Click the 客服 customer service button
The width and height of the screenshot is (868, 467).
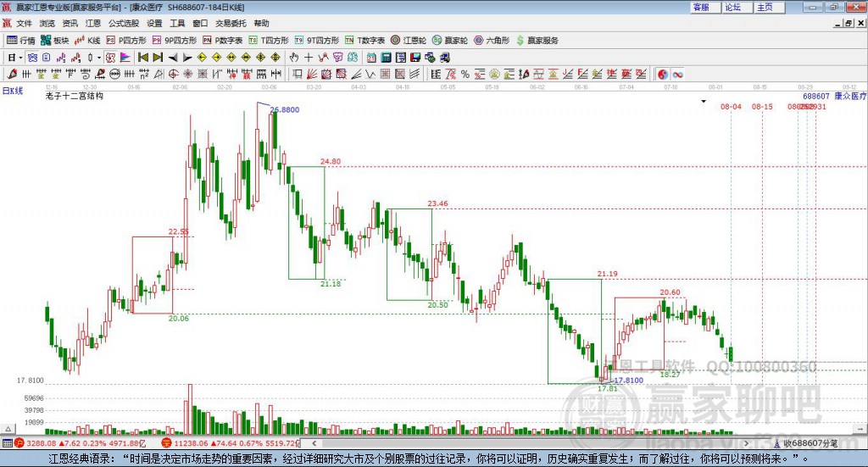[x=705, y=7]
